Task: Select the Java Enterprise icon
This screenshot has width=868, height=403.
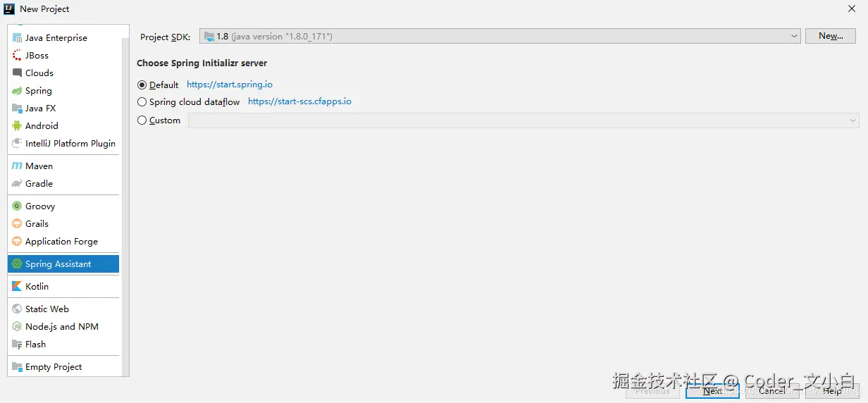Action: click(17, 38)
